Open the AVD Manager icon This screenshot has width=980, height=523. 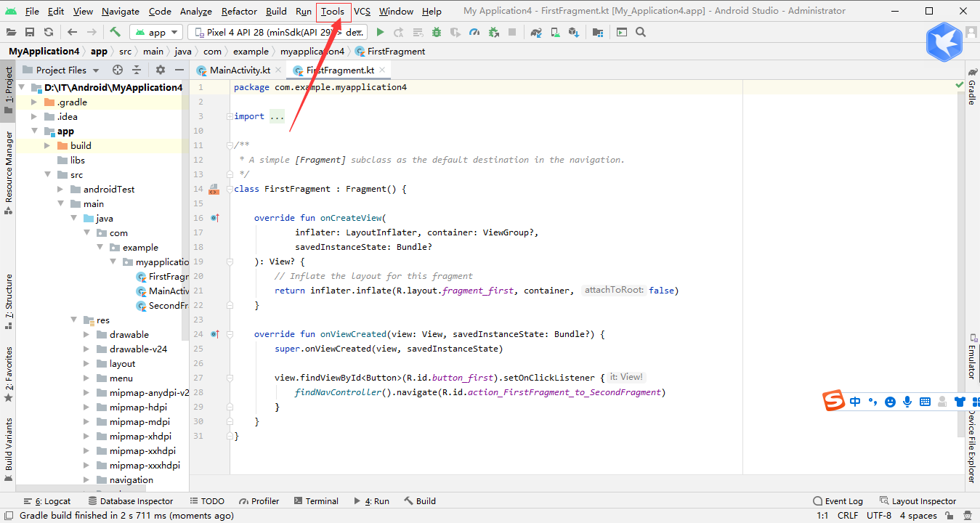point(555,32)
